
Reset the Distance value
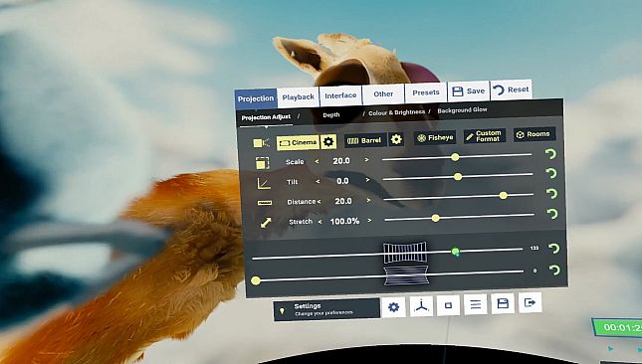(552, 194)
